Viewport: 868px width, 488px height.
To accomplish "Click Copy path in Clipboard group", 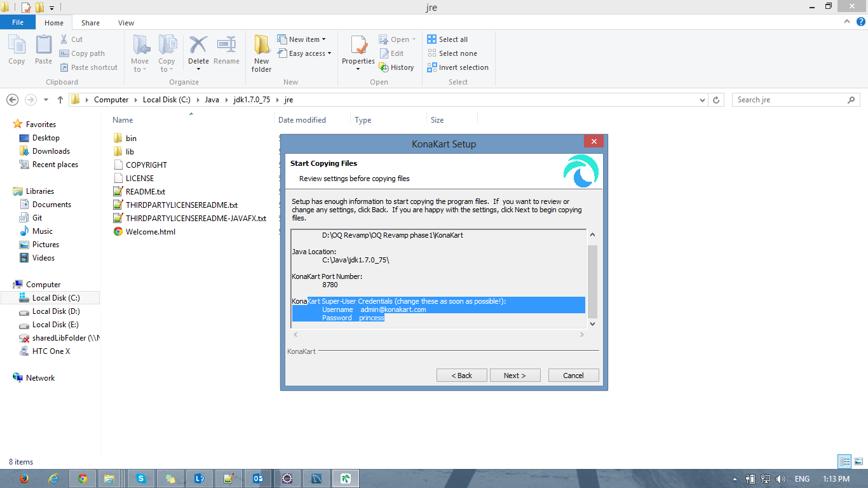I will [x=82, y=53].
